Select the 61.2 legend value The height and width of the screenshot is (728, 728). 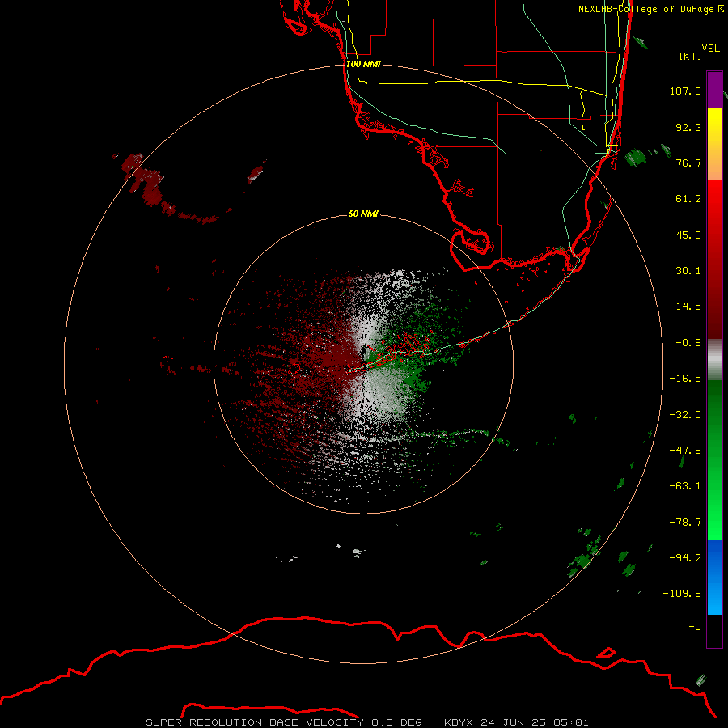tap(688, 199)
